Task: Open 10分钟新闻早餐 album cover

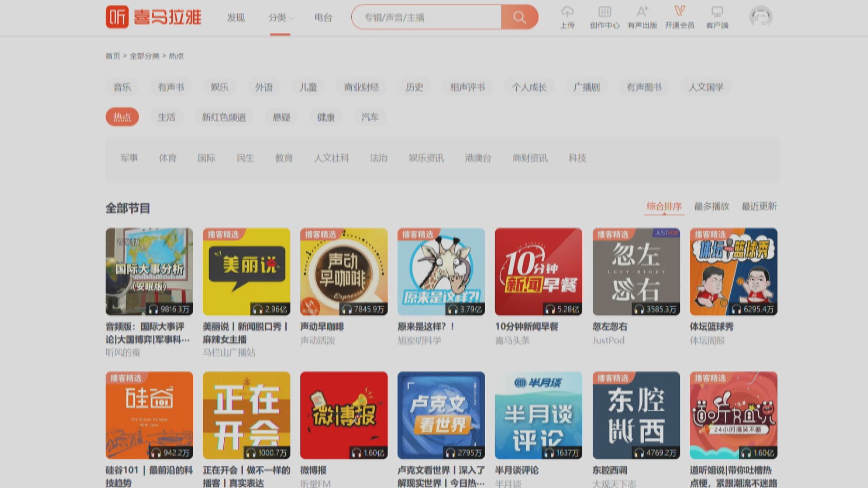Action: (538, 272)
